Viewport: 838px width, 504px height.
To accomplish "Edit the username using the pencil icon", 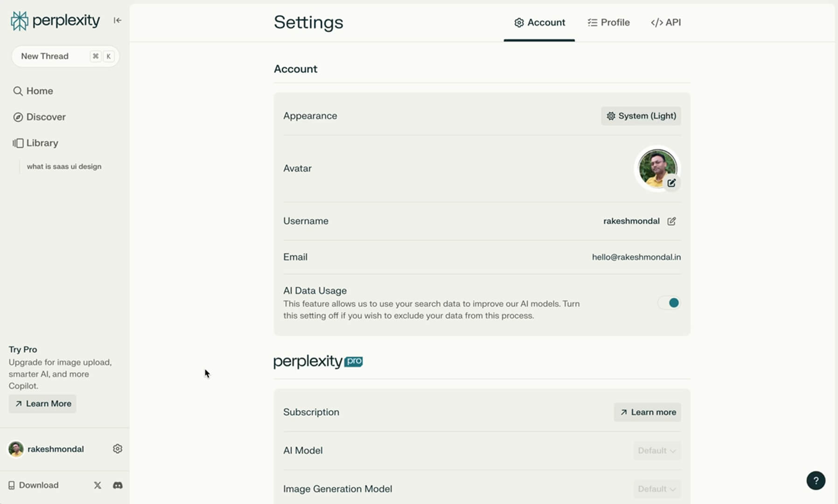I will coord(672,221).
